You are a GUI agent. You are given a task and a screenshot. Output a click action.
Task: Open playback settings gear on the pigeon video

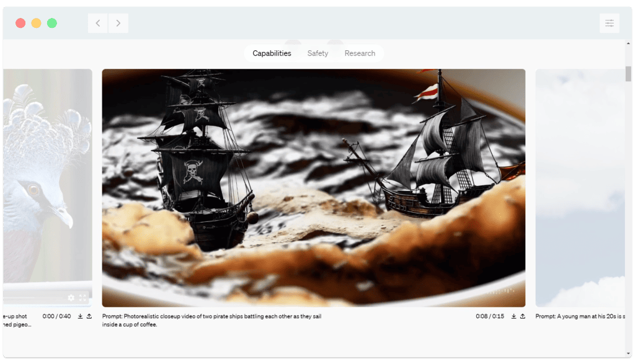pyautogui.click(x=71, y=298)
